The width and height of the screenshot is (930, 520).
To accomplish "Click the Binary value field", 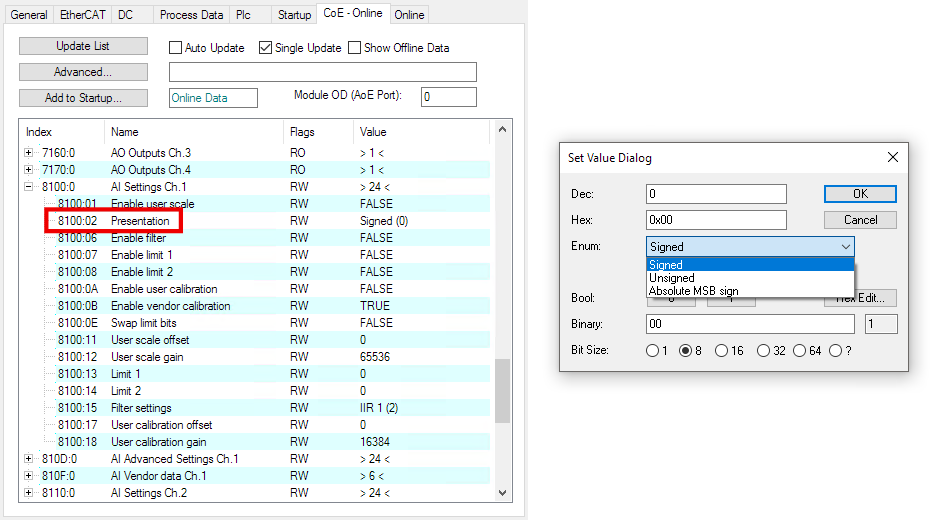I will [x=750, y=324].
